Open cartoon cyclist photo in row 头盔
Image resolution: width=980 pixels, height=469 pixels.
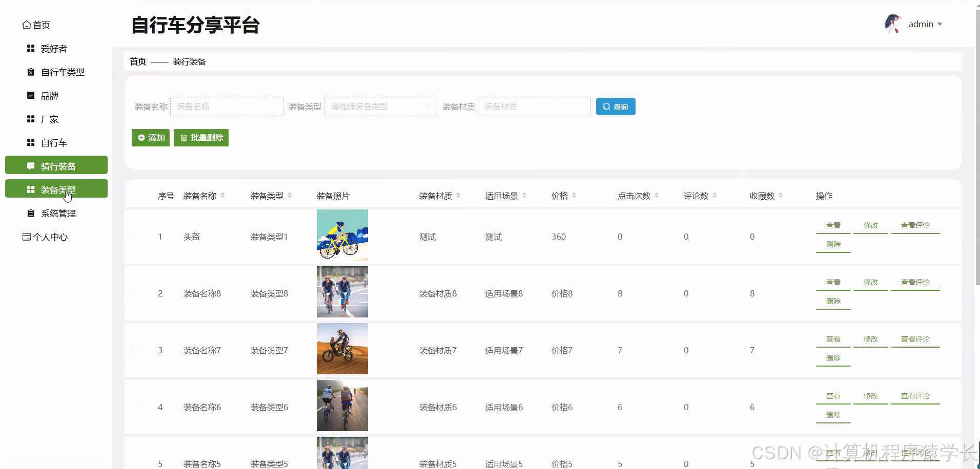pos(342,235)
